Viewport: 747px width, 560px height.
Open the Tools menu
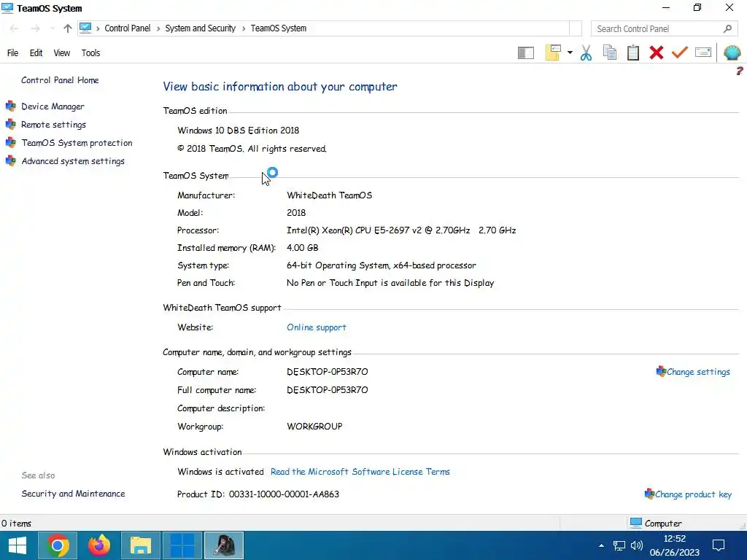tap(90, 52)
